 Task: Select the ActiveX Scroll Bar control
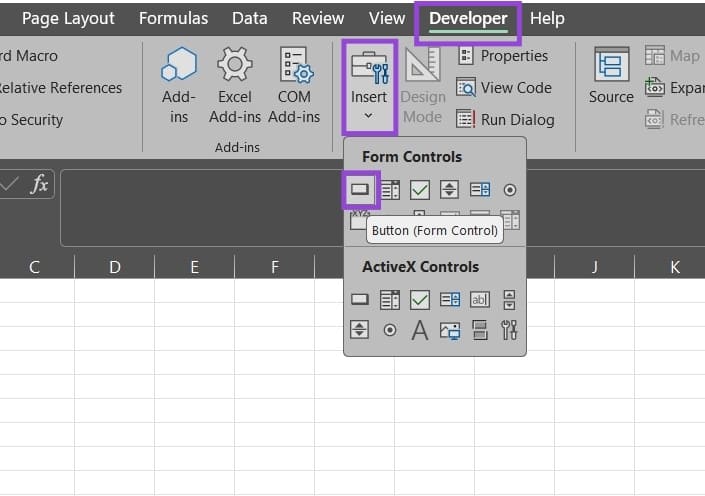(509, 299)
